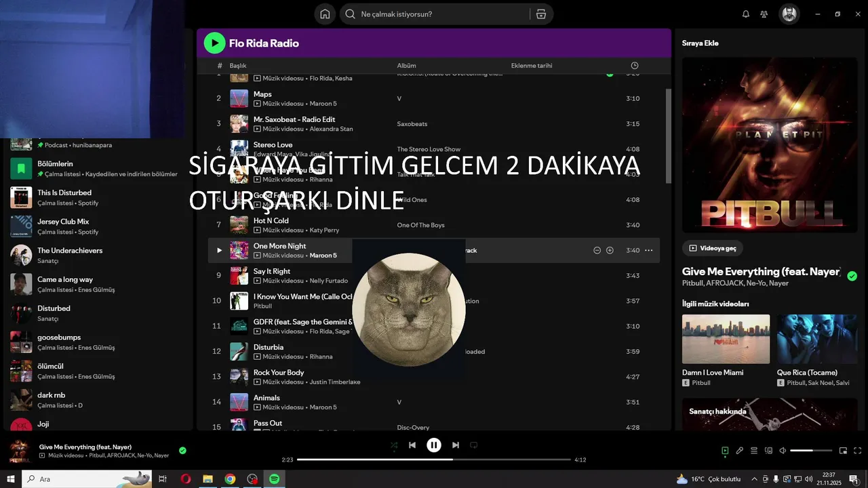Screen dimensions: 868x488
Task: Open Katy Perry artist link
Action: [x=324, y=230]
